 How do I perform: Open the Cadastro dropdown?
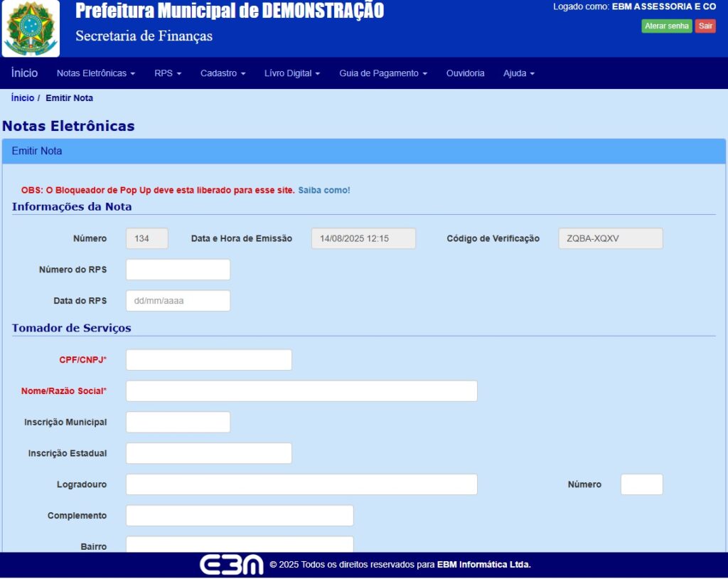[223, 73]
